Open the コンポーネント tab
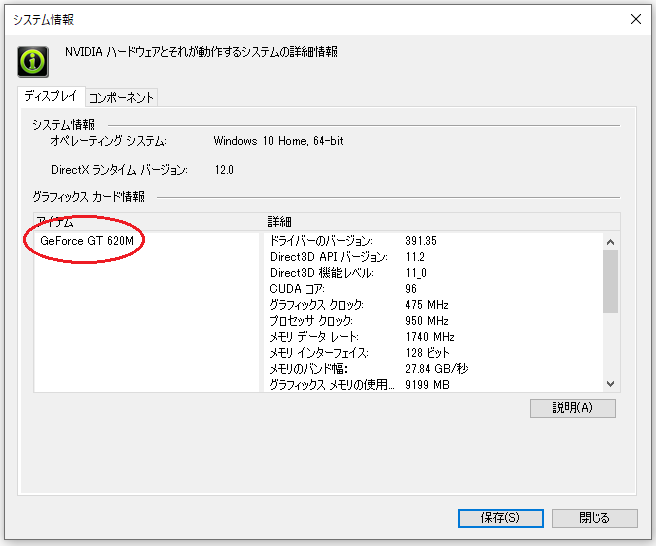 (121, 97)
